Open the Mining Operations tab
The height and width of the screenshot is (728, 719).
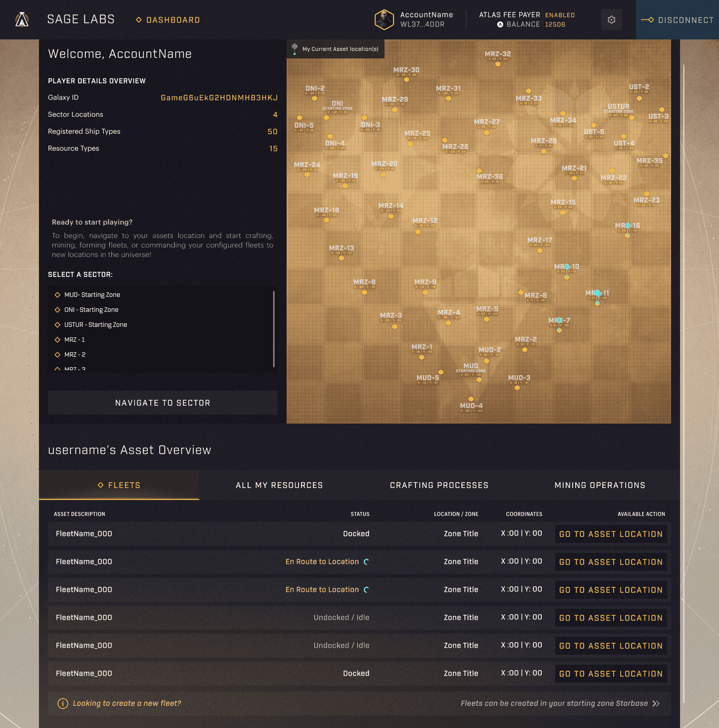pyautogui.click(x=600, y=485)
